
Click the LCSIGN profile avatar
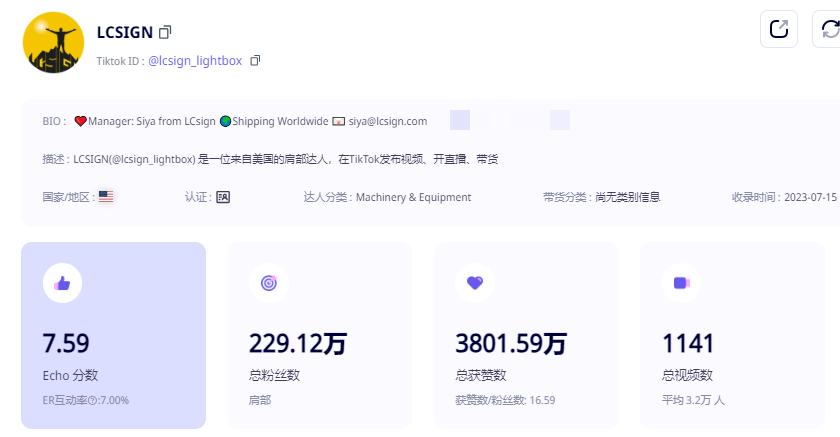coord(52,43)
